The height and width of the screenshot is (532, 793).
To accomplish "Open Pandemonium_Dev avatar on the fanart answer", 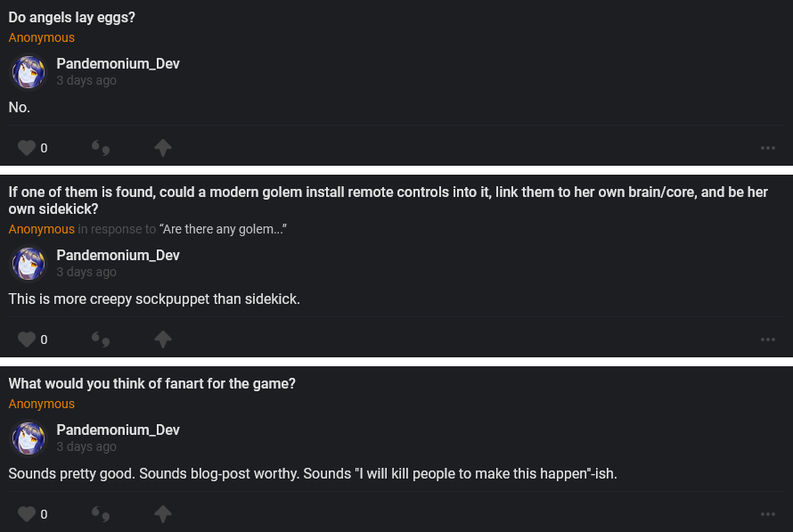I will pos(29,438).
